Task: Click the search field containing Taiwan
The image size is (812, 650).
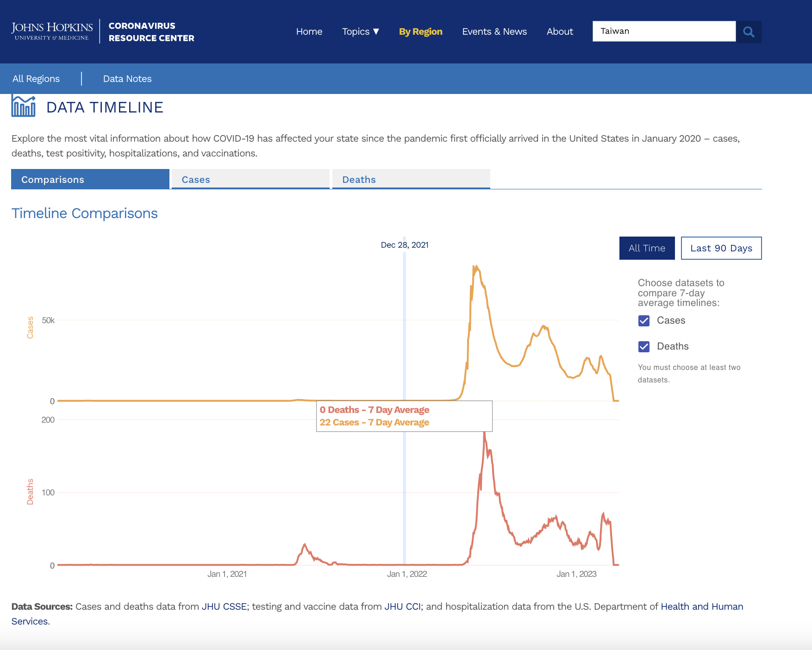Action: click(x=664, y=31)
